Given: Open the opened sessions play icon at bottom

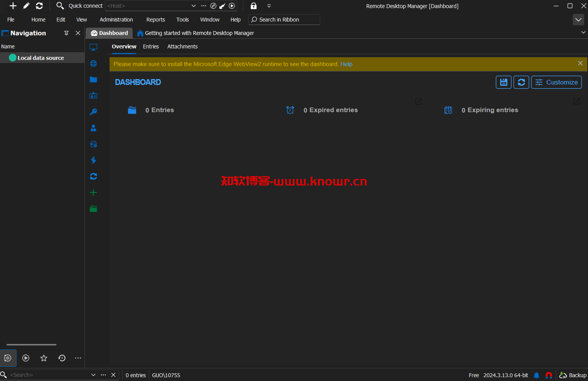Looking at the screenshot, I should [x=26, y=358].
